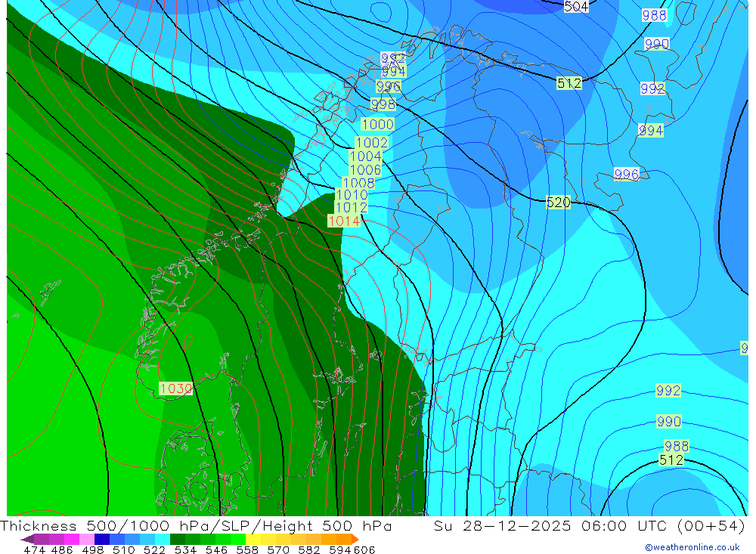The image size is (756, 554).
Task: Click the 1012 isobar label
Action: pyautogui.click(x=351, y=208)
